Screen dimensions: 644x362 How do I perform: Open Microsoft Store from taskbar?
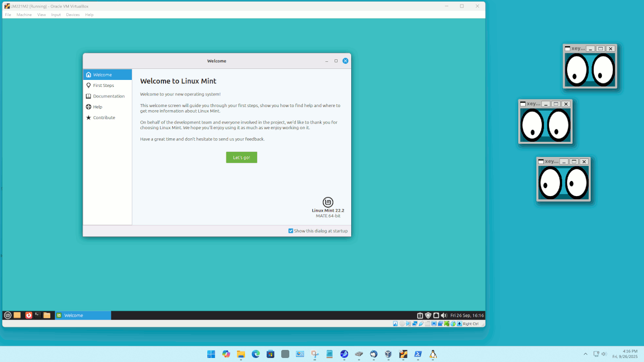coord(270,354)
